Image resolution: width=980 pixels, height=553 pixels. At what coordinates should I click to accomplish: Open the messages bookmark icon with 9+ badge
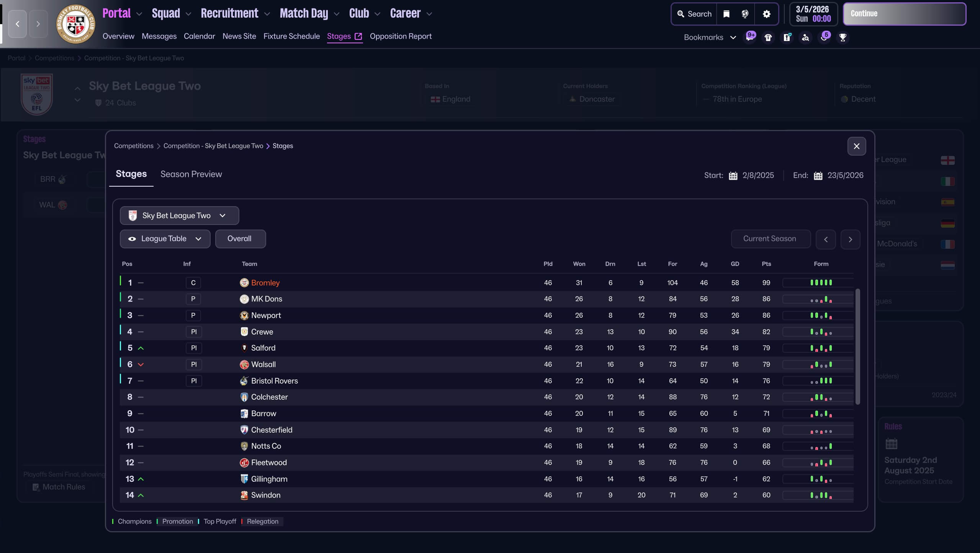(x=749, y=37)
